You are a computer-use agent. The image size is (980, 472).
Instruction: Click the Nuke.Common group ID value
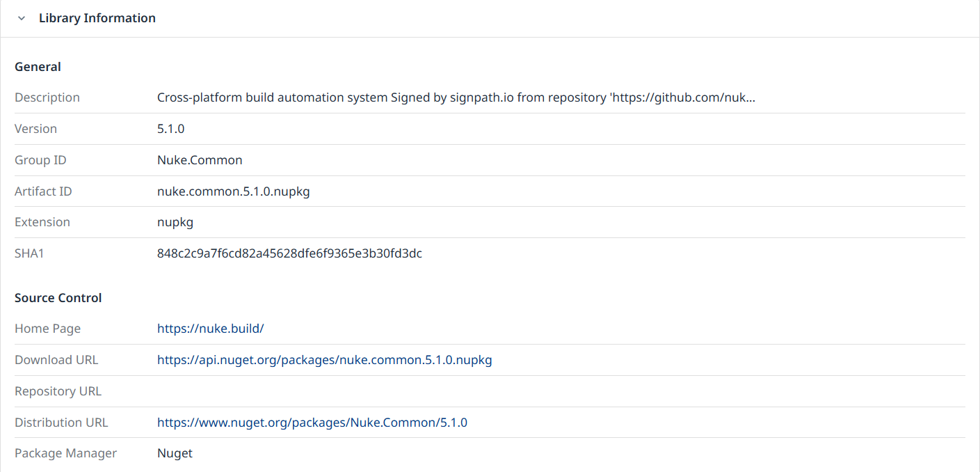point(200,160)
